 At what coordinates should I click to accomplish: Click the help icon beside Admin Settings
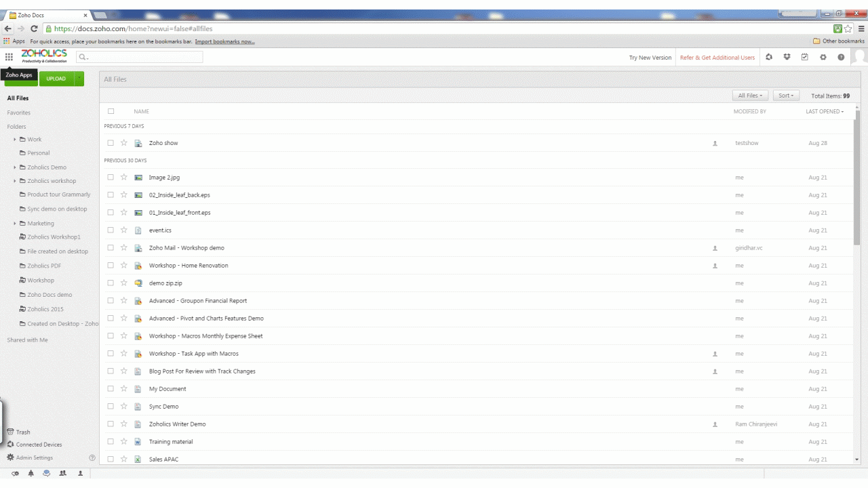click(92, 458)
